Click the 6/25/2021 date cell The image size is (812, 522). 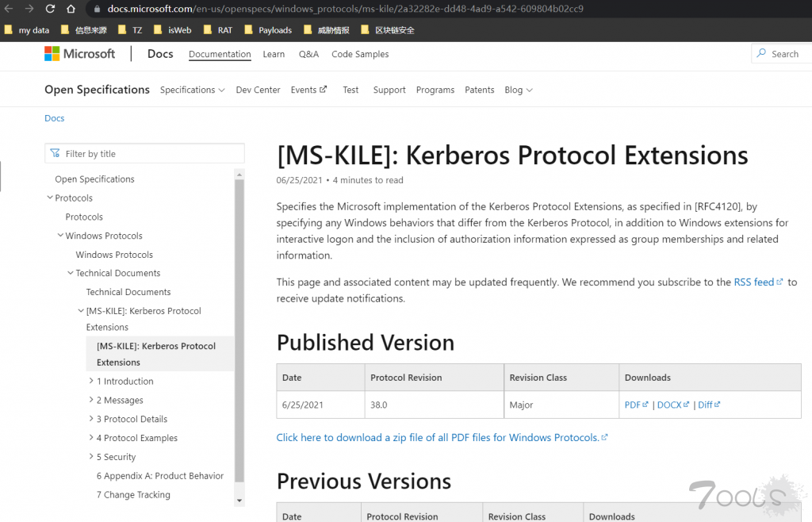(x=320, y=405)
